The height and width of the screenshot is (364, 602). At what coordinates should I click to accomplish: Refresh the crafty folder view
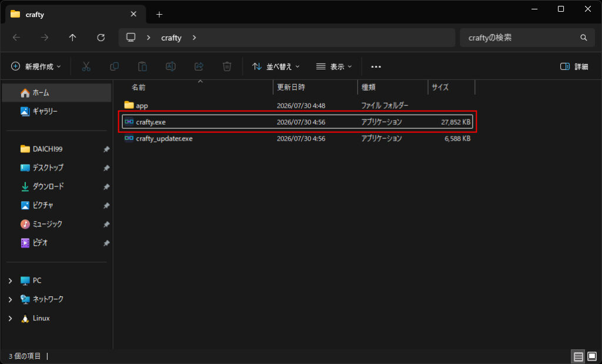coord(101,38)
